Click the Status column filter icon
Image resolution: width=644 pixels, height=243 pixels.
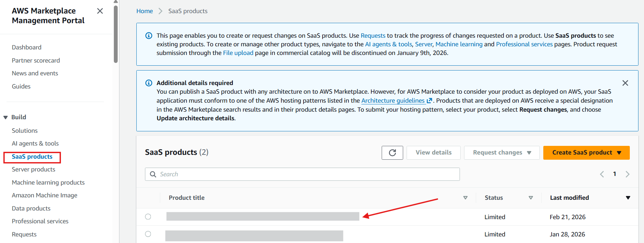[x=530, y=198]
